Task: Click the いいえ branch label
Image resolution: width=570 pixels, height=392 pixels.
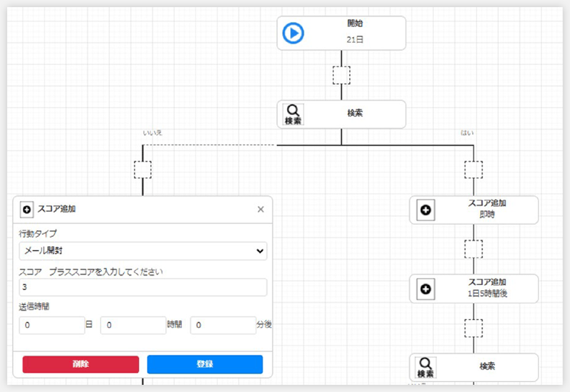Action: tap(152, 133)
